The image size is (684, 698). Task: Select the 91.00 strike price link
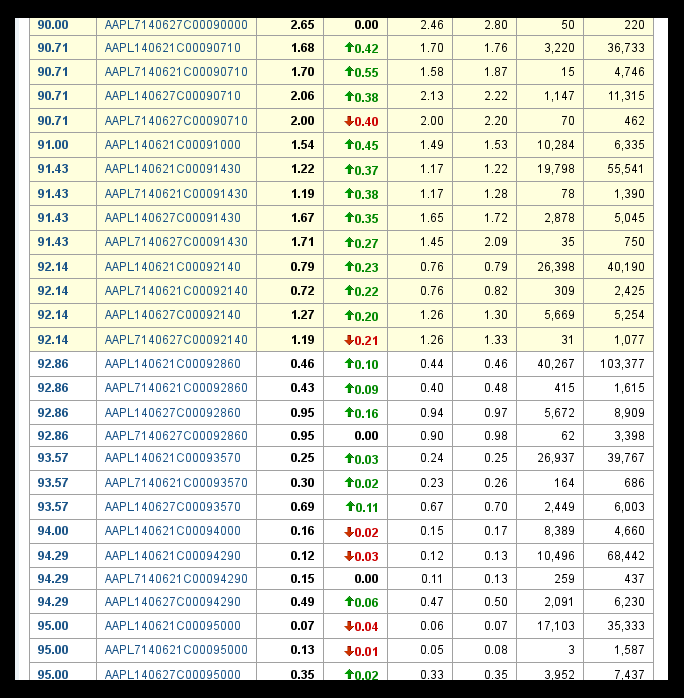click(53, 145)
